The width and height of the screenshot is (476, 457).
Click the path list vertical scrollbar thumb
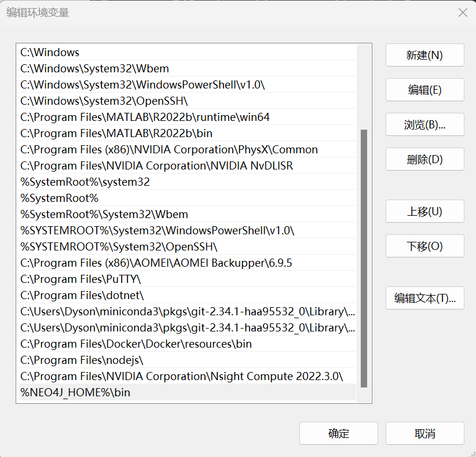click(364, 259)
